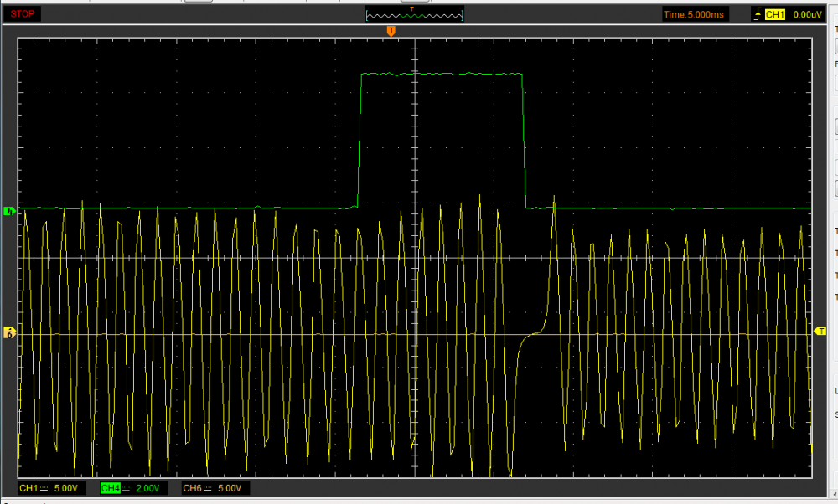Viewport: 838px width, 504px height.
Task: Click the DC coupling symbol beside CH6
Action: point(209,488)
